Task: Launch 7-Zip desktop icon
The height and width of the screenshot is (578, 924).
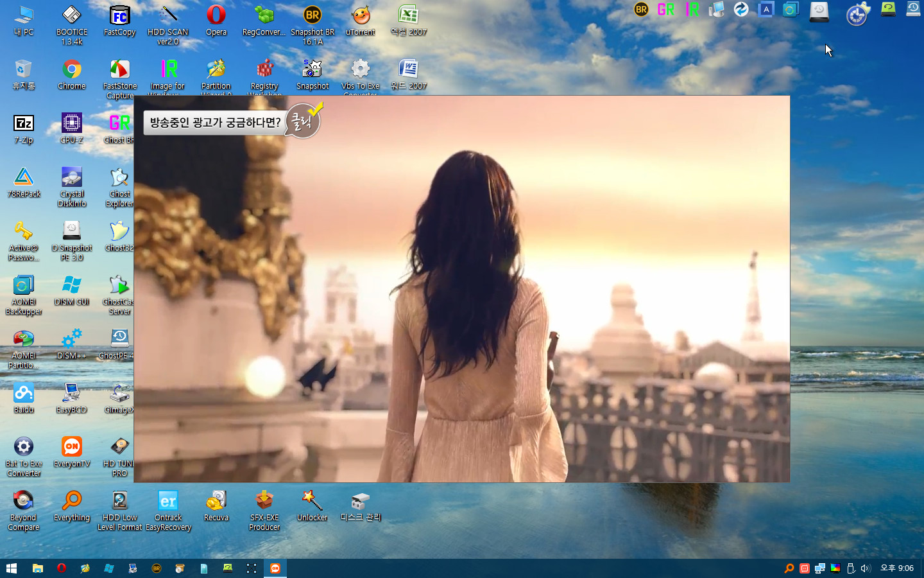Action: (x=24, y=128)
